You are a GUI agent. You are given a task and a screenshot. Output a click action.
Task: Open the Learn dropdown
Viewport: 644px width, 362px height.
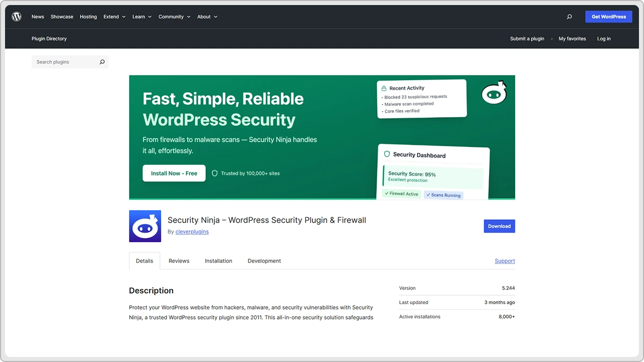(141, 17)
